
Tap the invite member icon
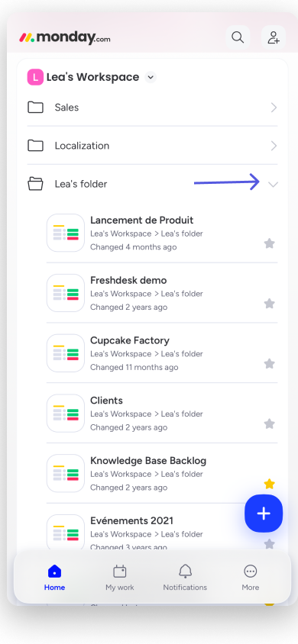point(274,37)
